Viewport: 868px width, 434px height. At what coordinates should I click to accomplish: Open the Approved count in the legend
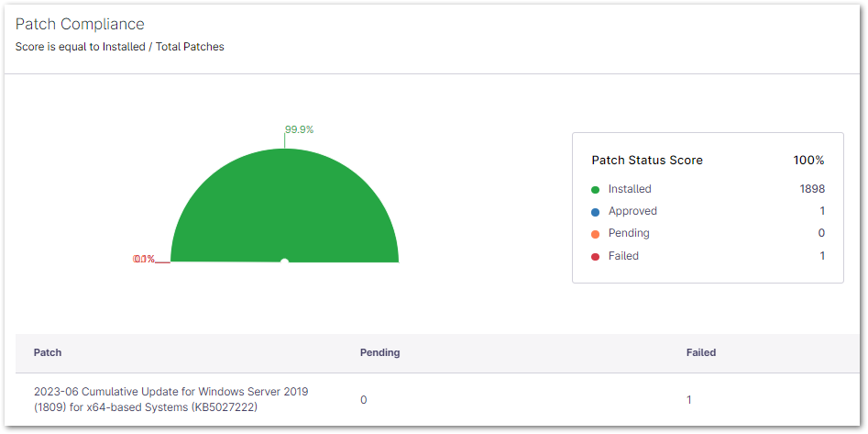tap(821, 211)
